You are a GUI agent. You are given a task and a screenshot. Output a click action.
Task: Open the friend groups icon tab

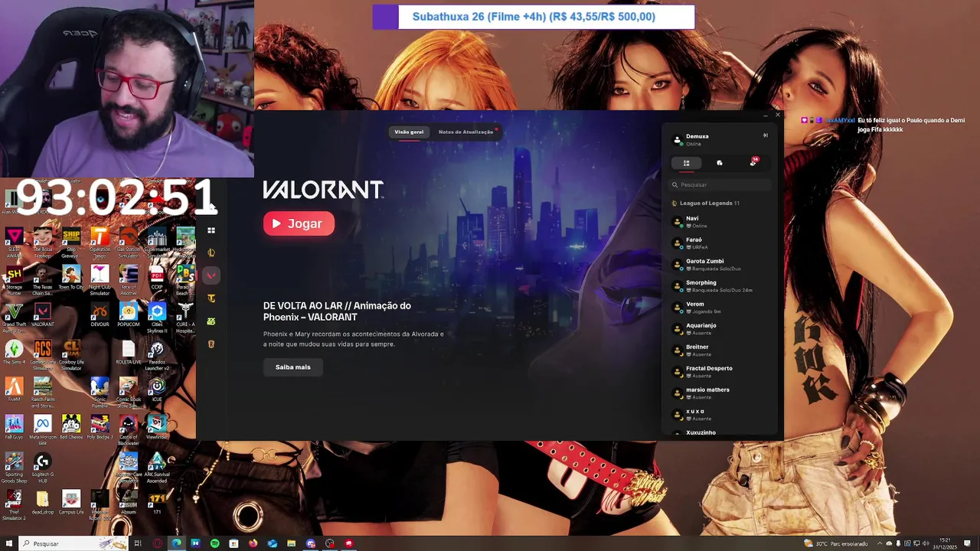pos(720,163)
